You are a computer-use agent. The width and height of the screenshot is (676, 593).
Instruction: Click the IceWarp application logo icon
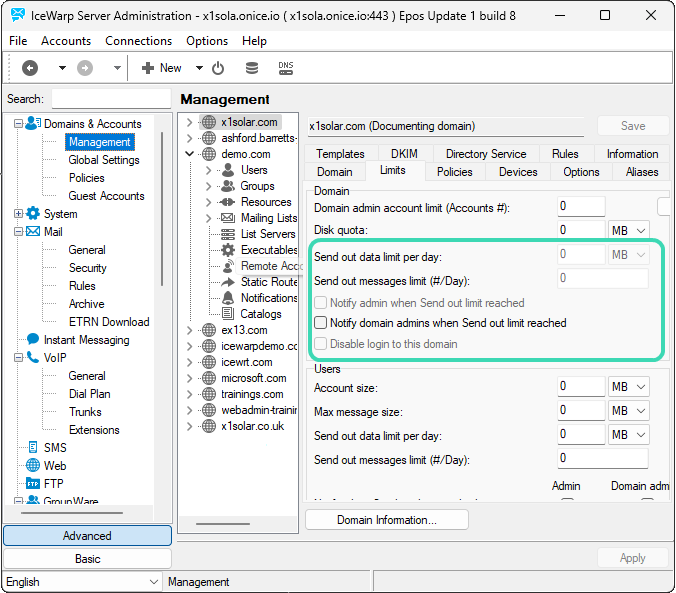[18, 15]
